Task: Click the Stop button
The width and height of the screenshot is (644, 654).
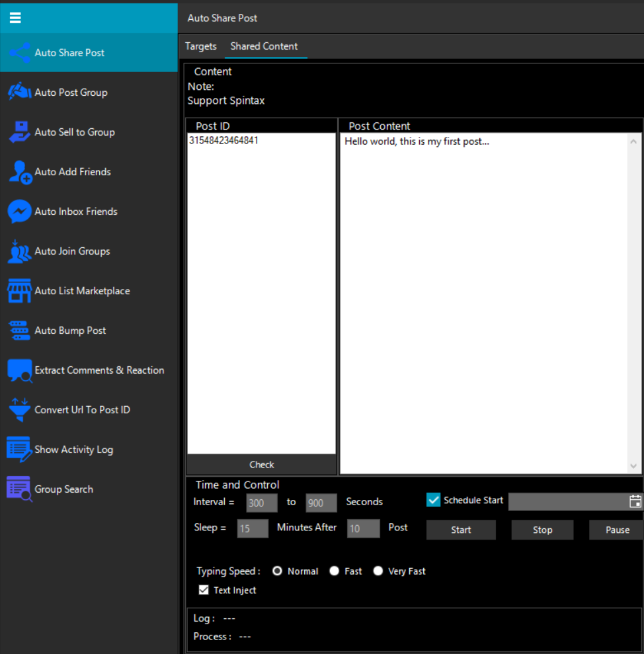Action: click(542, 530)
